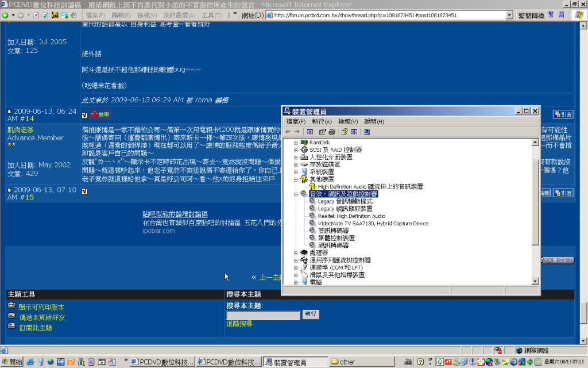
Task: Click the Windows 開始 Start button
Action: click(x=13, y=362)
